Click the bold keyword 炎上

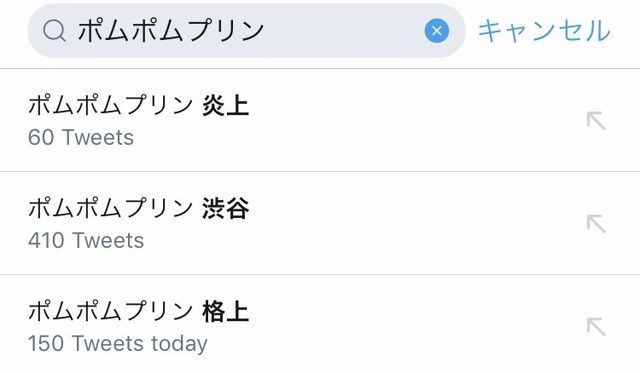pos(226,106)
